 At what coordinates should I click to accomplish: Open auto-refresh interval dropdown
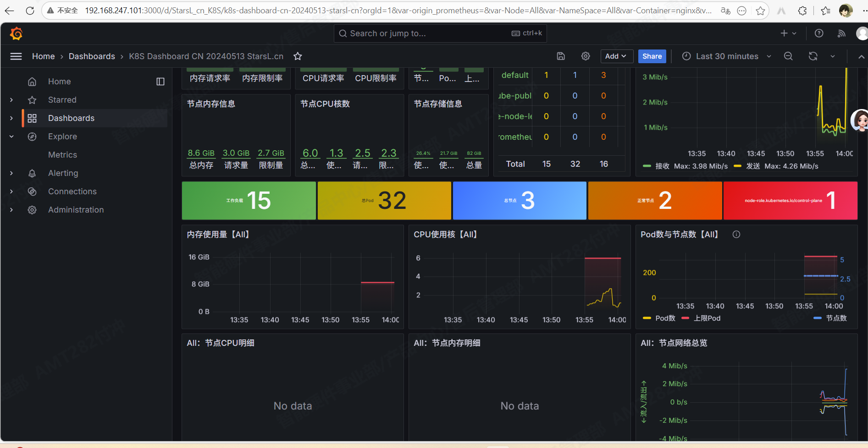tap(833, 56)
